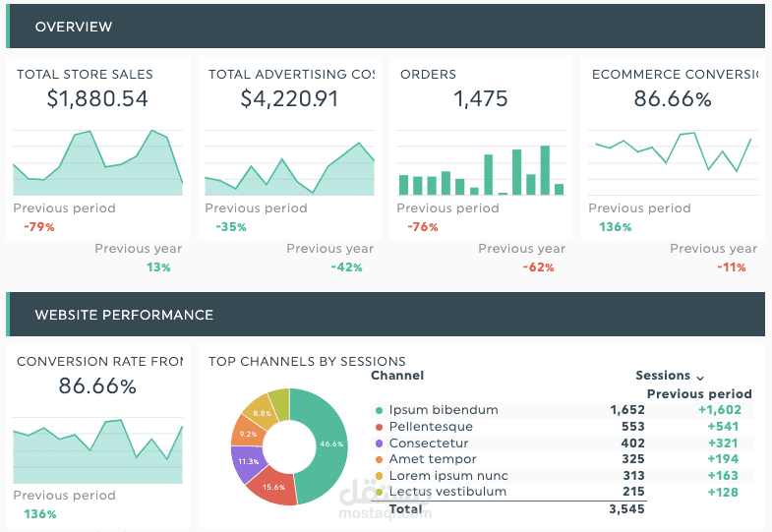
Task: Click the -76% previous period value
Action: click(x=423, y=227)
